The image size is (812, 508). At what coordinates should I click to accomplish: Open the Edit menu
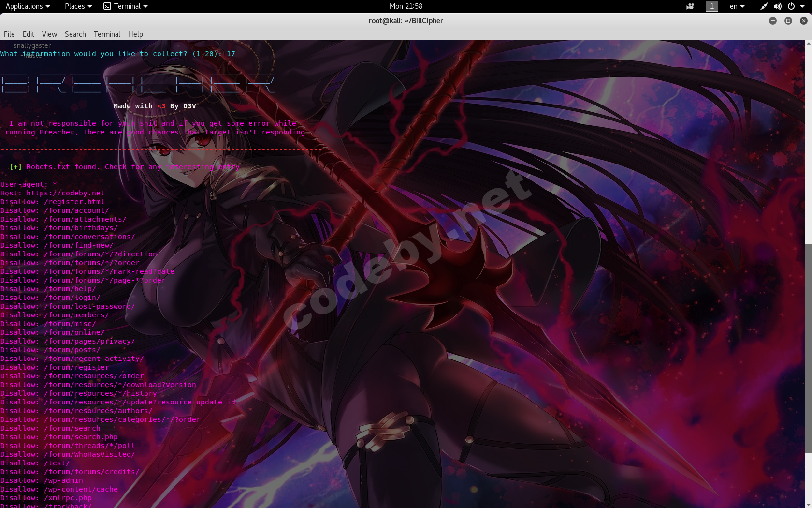tap(29, 34)
